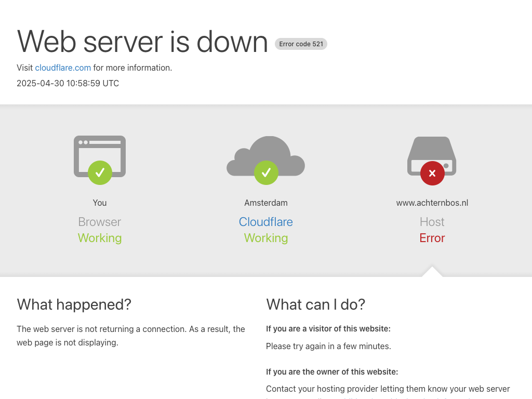Click the gray cloud icon above Amsterdam
The height and width of the screenshot is (399, 532).
pos(266,153)
